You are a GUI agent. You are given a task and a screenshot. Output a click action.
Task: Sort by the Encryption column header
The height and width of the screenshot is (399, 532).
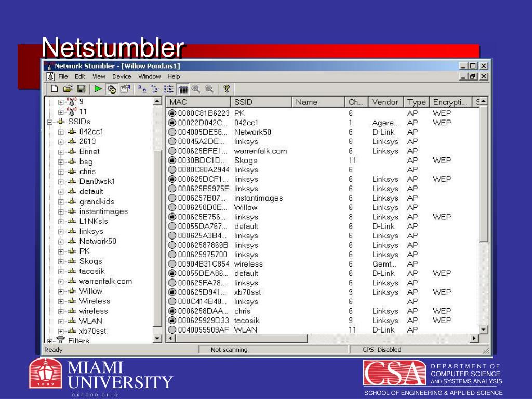click(x=450, y=102)
